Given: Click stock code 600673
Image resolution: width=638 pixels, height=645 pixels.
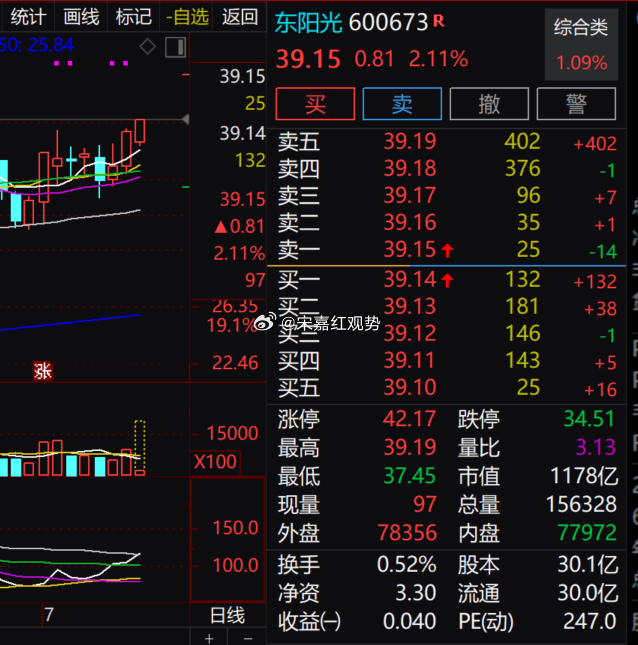Looking at the screenshot, I should pos(388,22).
